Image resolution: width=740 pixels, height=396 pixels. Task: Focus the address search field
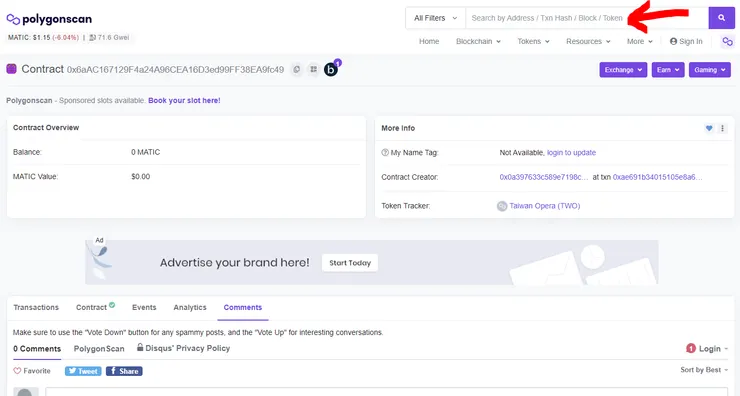587,18
